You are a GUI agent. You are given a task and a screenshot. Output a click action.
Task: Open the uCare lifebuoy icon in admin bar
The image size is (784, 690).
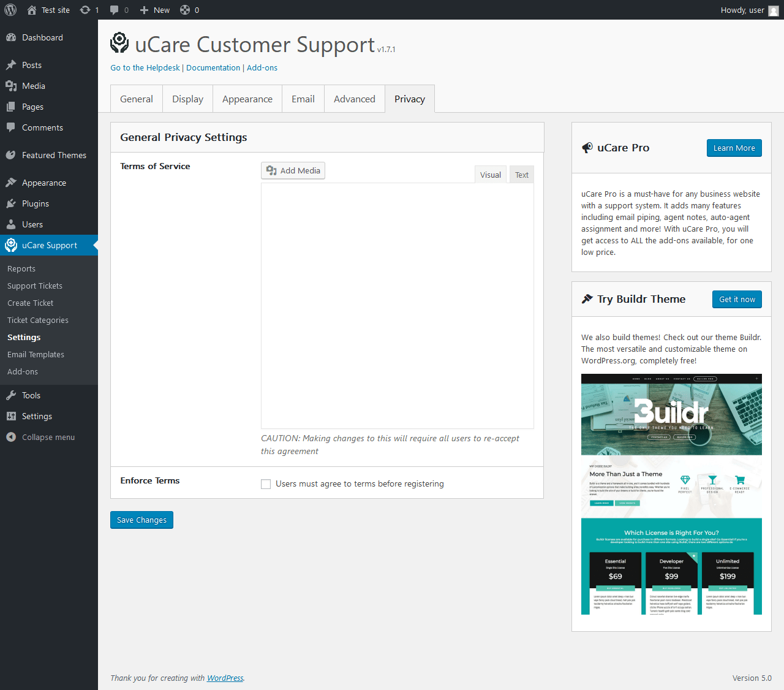pos(184,10)
